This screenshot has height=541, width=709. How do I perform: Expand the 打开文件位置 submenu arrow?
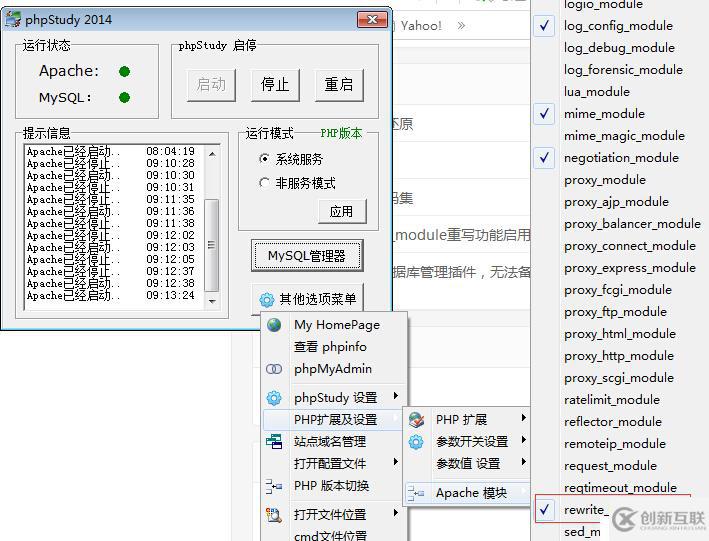396,513
